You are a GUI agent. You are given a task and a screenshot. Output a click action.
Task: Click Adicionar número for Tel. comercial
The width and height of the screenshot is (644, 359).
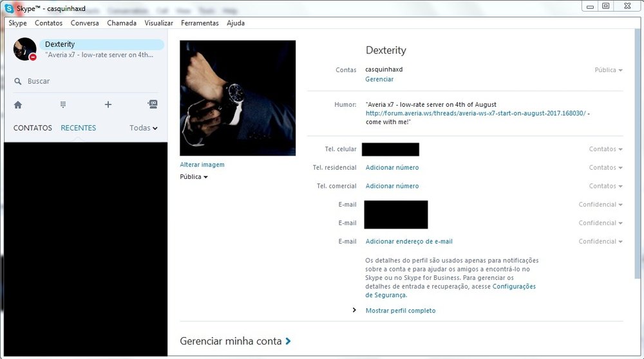coord(392,186)
